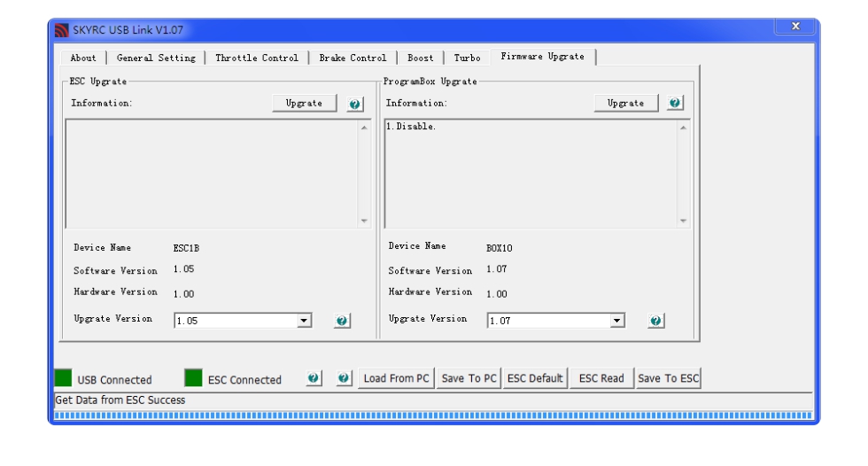The height and width of the screenshot is (466, 868).
Task: Click scroll down arrow in ProgramBox information box
Action: [x=683, y=221]
